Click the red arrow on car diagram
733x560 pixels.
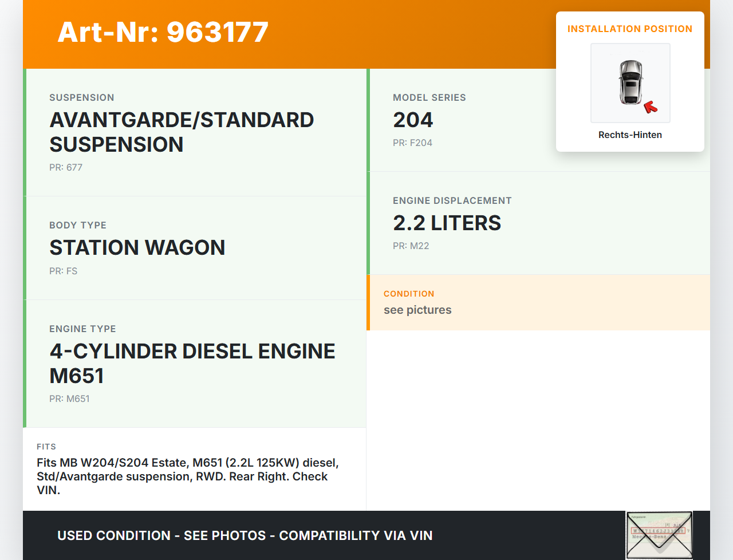pos(651,107)
